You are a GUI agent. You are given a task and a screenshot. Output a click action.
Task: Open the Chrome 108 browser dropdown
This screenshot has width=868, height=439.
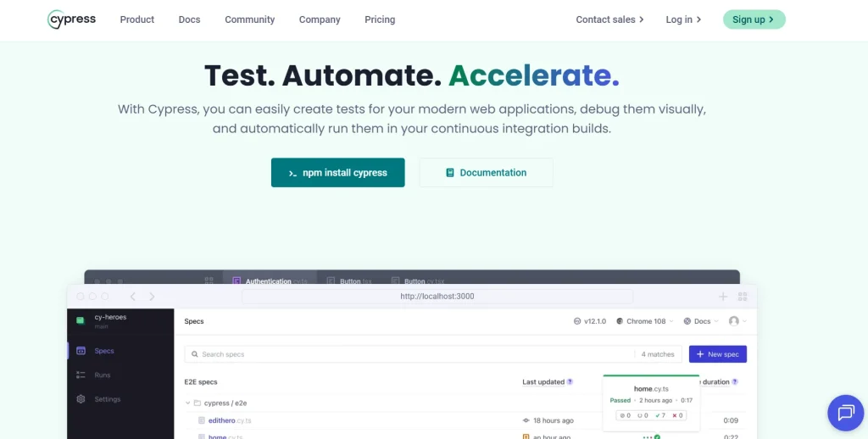(645, 321)
